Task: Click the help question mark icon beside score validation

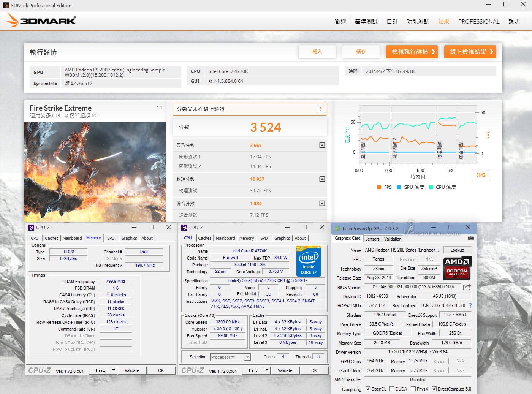Action: point(320,109)
